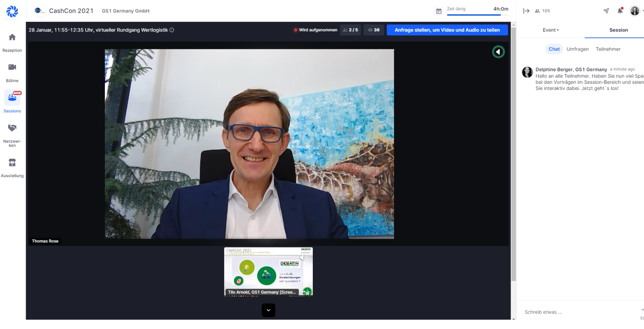Click the Wird aufgenommen recording indicator
This screenshot has width=644, height=329.
click(x=316, y=30)
